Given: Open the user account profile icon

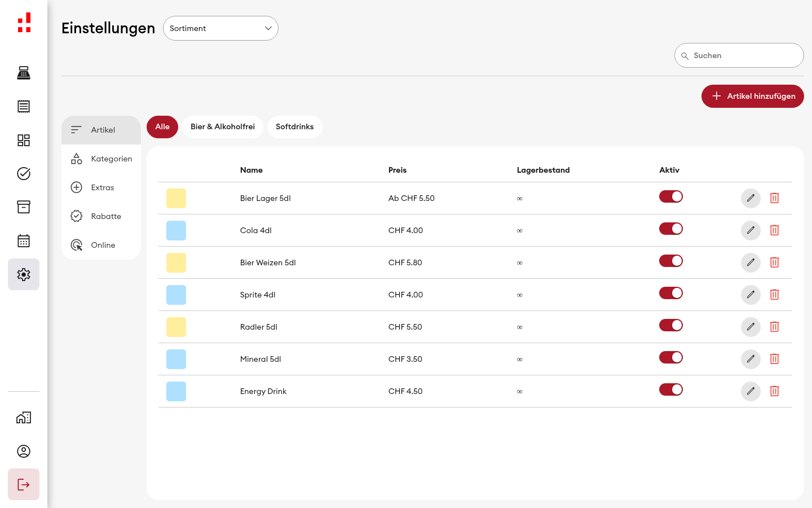Looking at the screenshot, I should point(24,451).
